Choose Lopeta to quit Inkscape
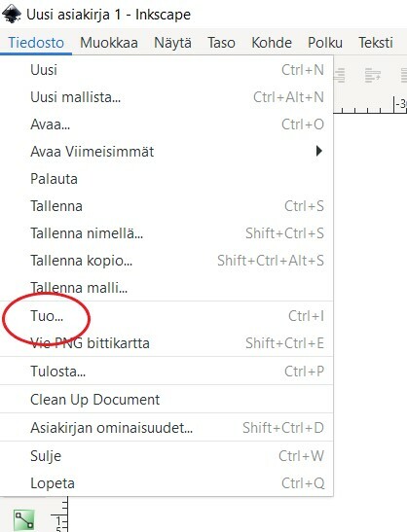The width and height of the screenshot is (407, 532). pos(166,483)
